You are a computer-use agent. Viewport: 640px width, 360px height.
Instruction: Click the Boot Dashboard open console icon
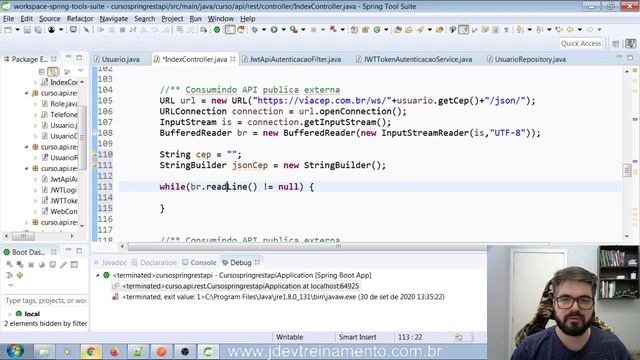point(53,264)
